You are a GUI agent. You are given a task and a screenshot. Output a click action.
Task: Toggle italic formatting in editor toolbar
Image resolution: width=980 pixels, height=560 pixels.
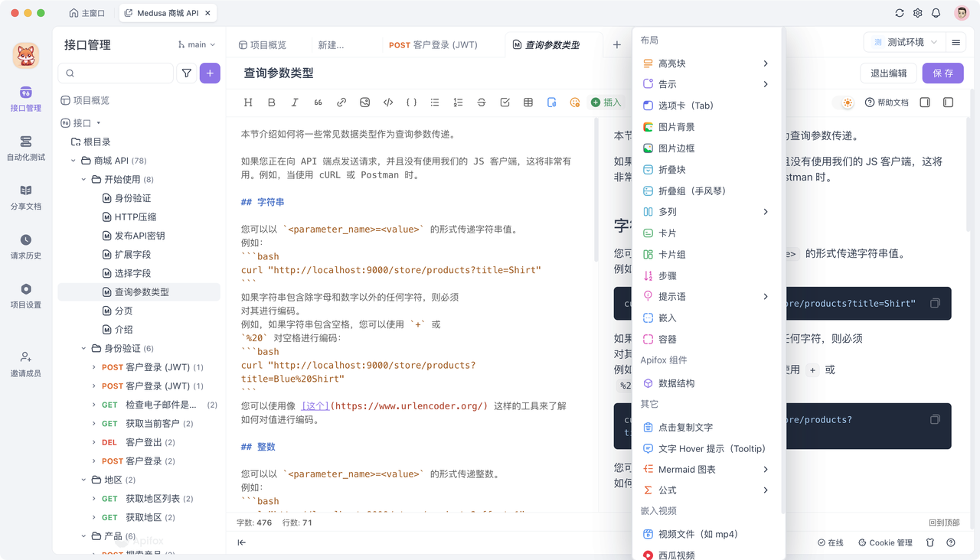tap(295, 103)
